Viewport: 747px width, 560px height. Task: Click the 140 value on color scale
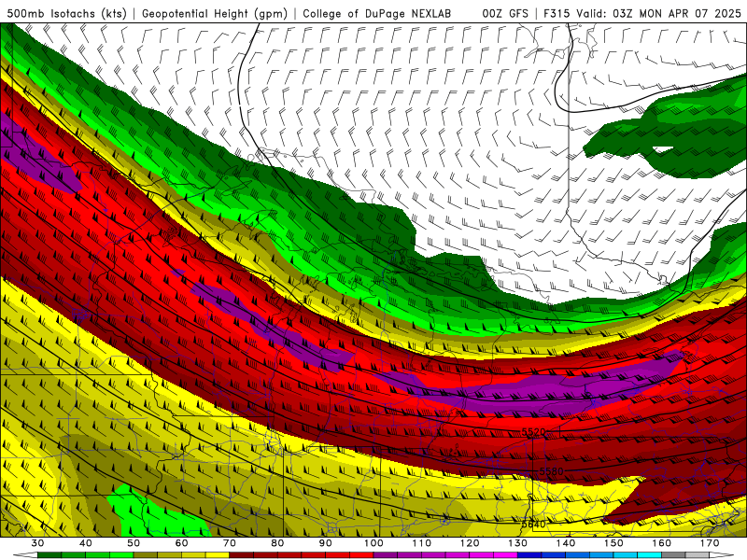[x=566, y=543]
